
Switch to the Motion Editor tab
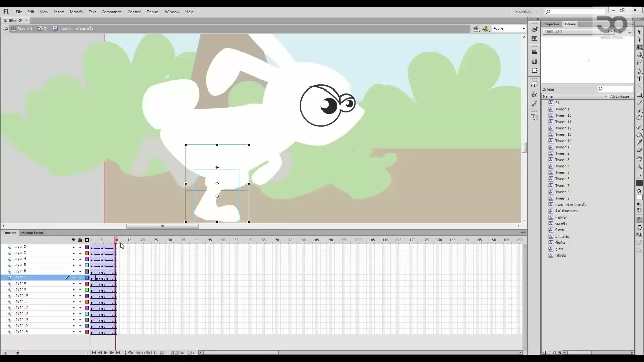point(32,233)
